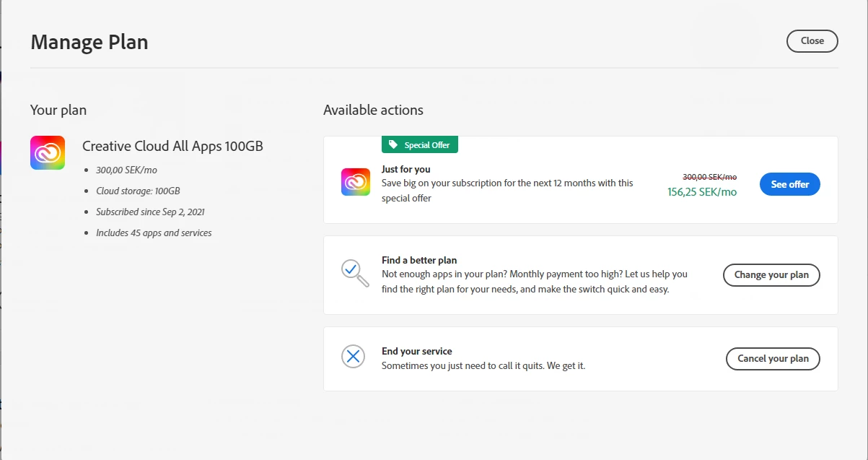Select the Your plan heading
Image resolution: width=868 pixels, height=460 pixels.
point(58,110)
